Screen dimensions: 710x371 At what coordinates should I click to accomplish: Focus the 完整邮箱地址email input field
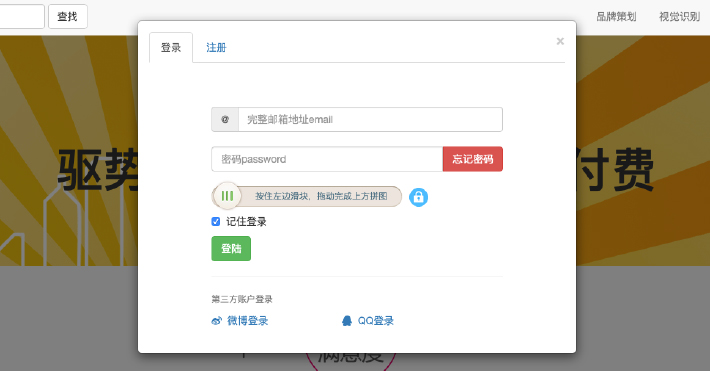click(370, 120)
